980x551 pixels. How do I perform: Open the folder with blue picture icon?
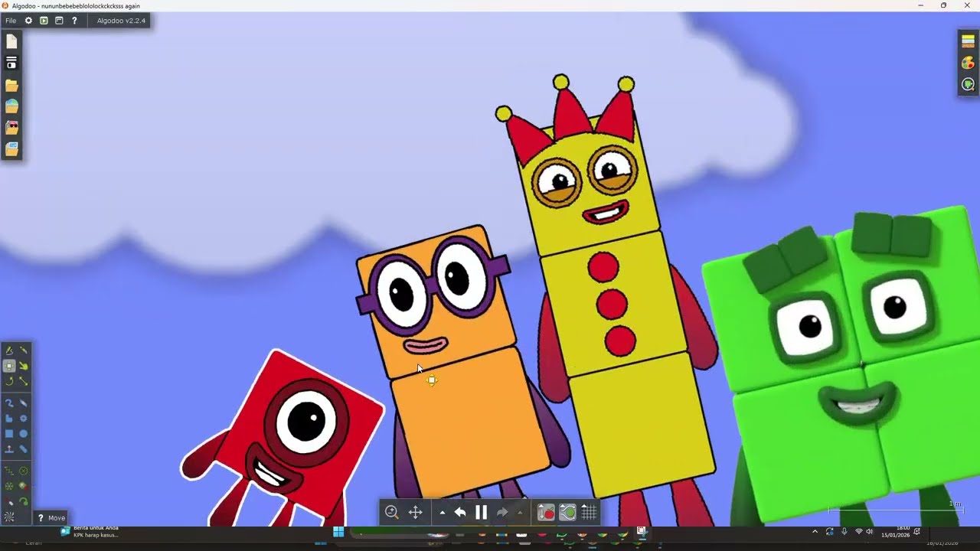pos(11,148)
